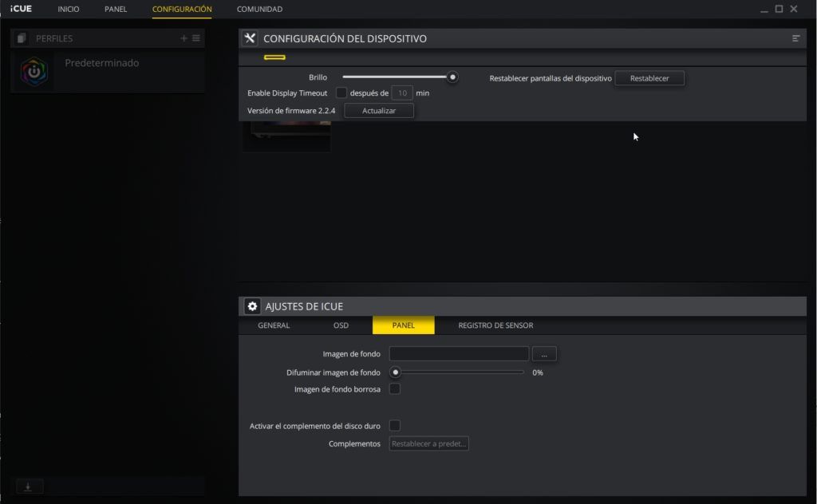Click the Ajustes de iCUE gear icon

[252, 306]
